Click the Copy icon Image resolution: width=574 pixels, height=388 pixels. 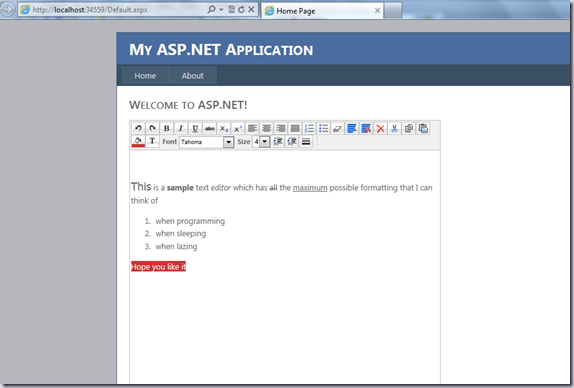pyautogui.click(x=409, y=128)
